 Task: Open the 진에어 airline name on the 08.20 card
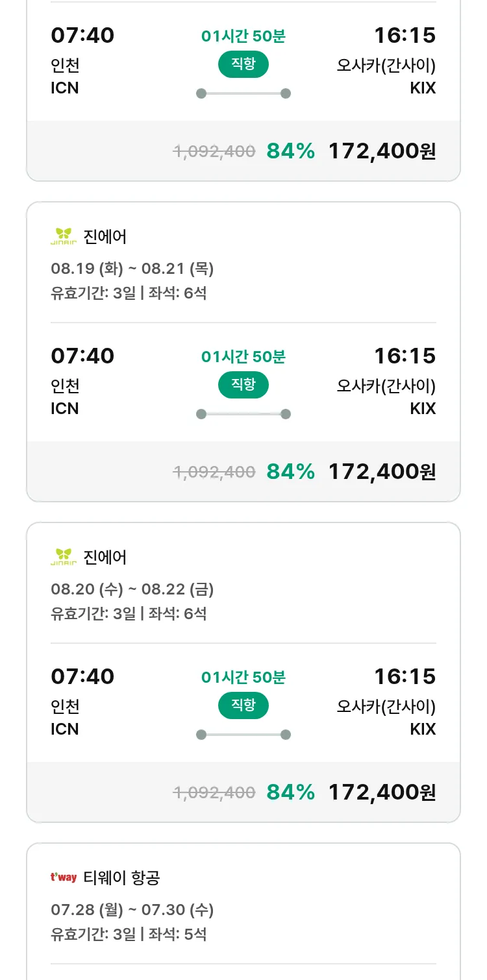(x=105, y=557)
